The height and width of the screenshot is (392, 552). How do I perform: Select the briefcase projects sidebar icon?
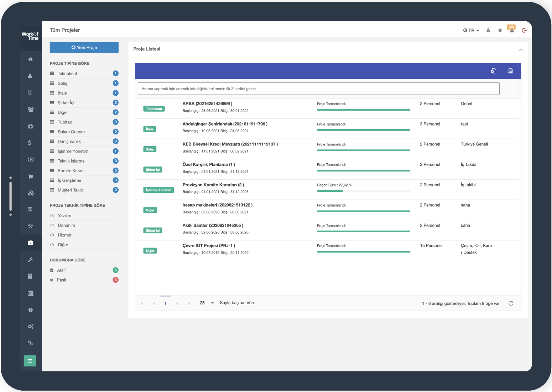tap(31, 243)
